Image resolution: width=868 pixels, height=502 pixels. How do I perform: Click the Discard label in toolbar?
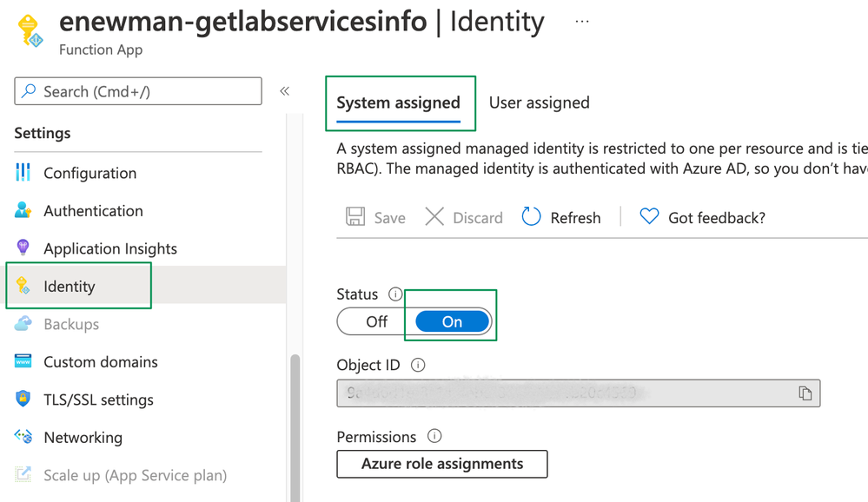(x=478, y=218)
